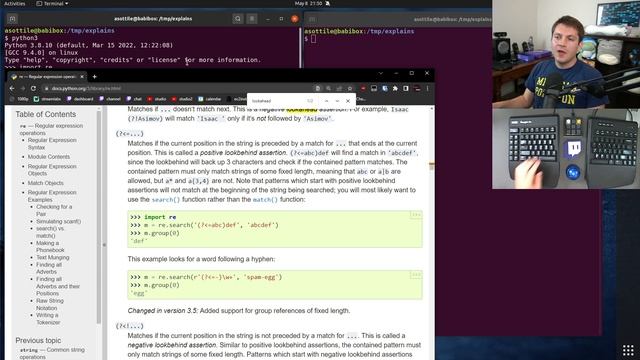Follow the search() function link in paragraph
This screenshot has width=640, height=360.
tap(165, 200)
